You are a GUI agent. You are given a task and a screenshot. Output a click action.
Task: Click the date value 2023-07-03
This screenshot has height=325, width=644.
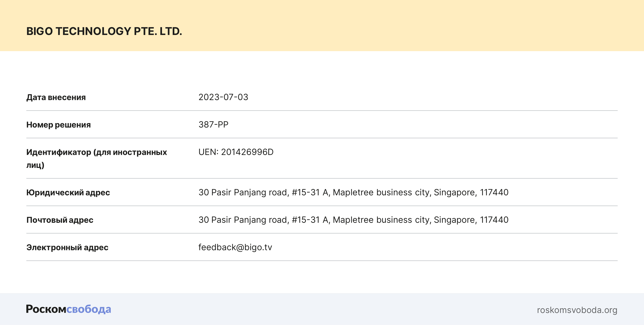point(223,97)
